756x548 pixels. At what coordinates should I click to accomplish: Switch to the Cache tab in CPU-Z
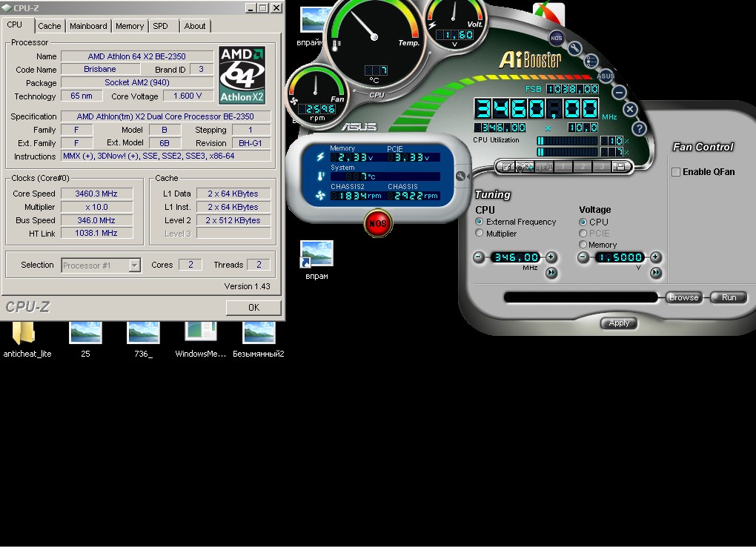pos(50,26)
